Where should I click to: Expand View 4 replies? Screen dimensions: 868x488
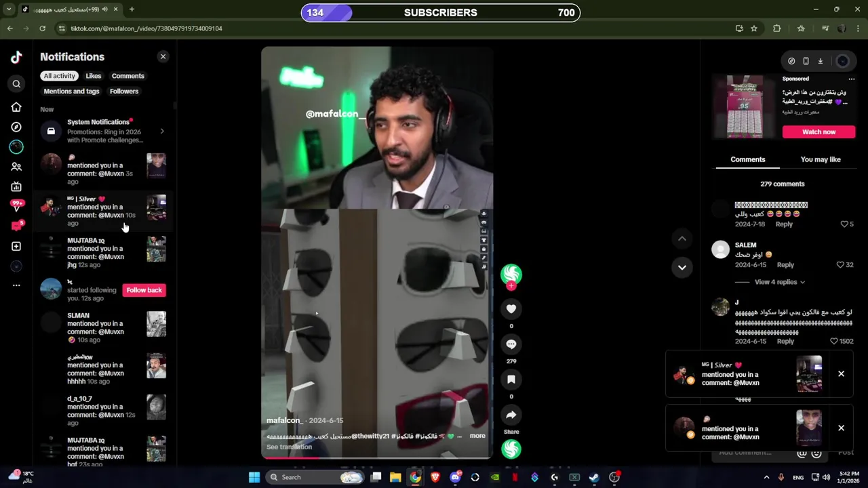click(x=780, y=282)
